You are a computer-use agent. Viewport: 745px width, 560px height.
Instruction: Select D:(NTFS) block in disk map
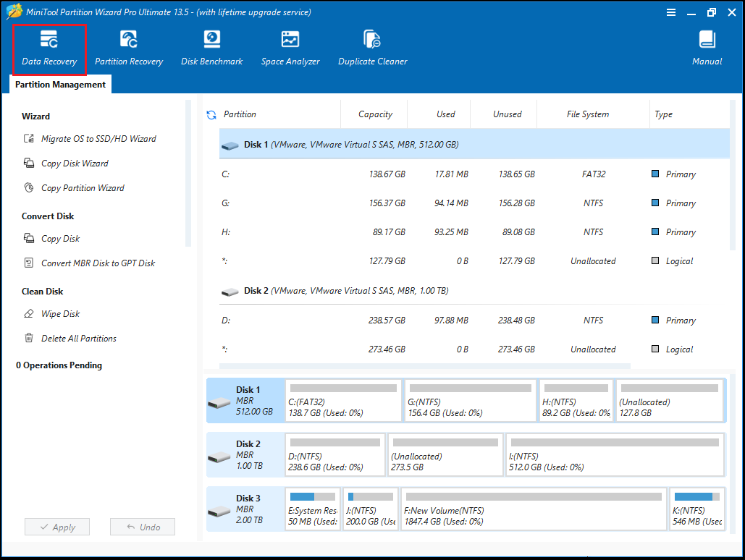[x=335, y=455]
